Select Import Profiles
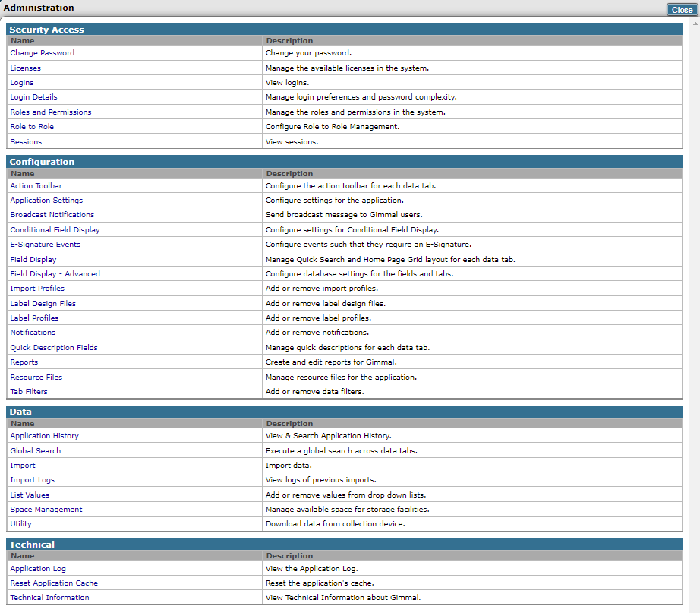The height and width of the screenshot is (613, 700). coord(37,289)
